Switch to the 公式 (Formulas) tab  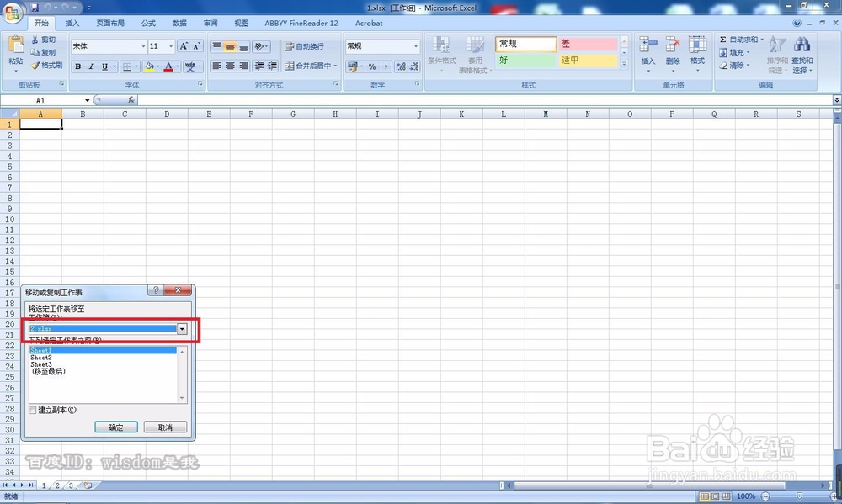pos(148,23)
